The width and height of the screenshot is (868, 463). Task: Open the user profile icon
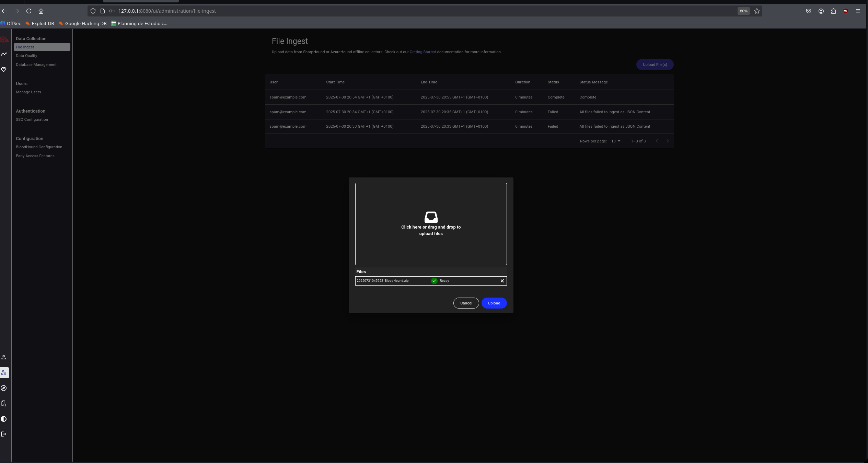(4, 357)
